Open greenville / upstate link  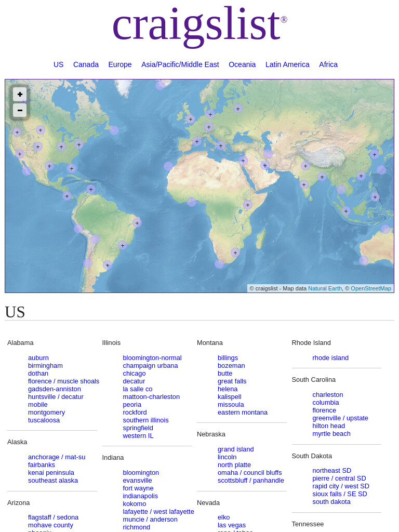340,418
